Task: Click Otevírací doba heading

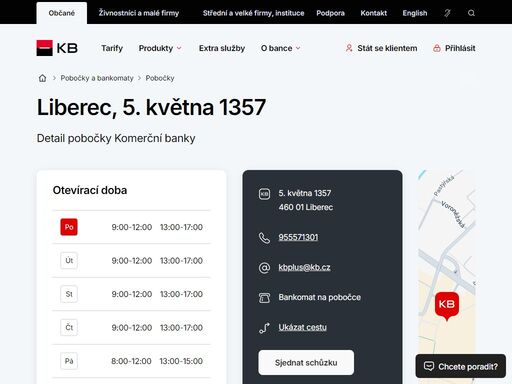Action: 90,190
